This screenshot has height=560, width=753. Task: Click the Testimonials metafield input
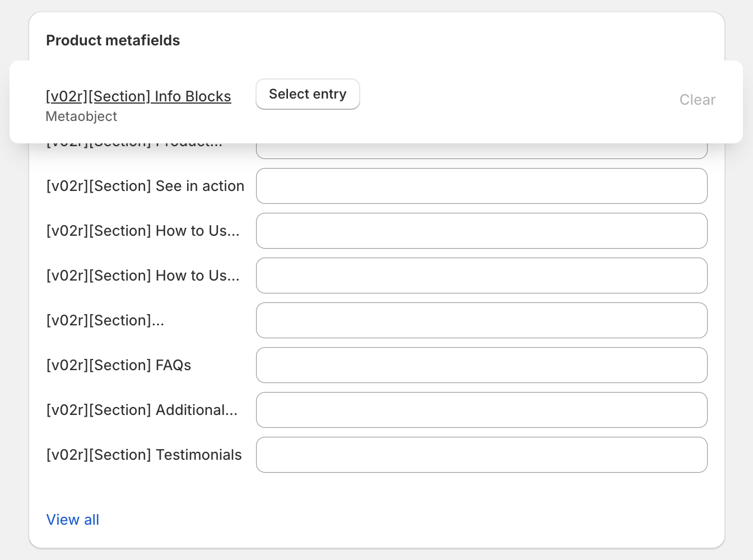coord(482,455)
